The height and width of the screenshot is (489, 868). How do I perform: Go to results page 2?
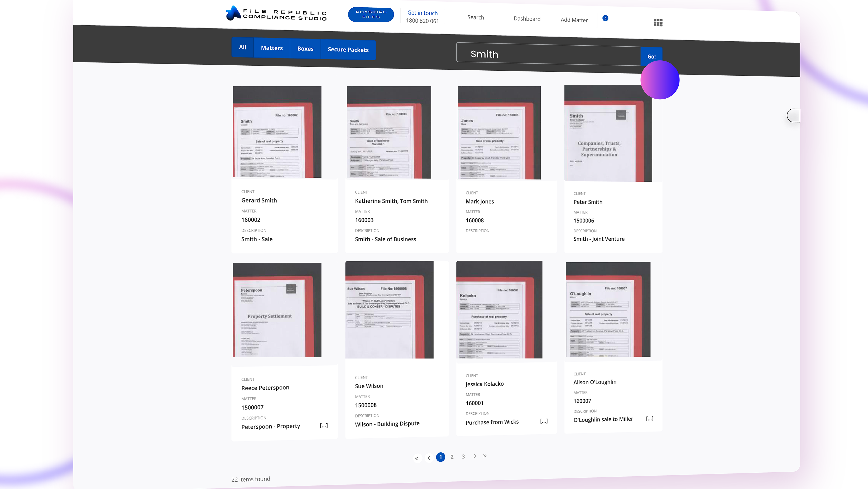pyautogui.click(x=452, y=457)
